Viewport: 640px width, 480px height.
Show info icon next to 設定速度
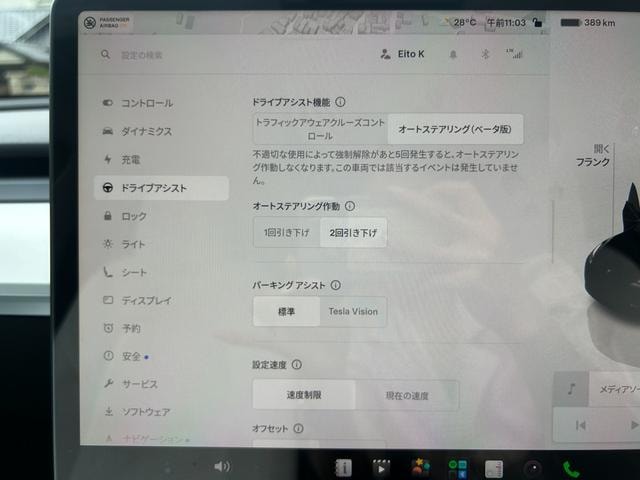tap(297, 364)
